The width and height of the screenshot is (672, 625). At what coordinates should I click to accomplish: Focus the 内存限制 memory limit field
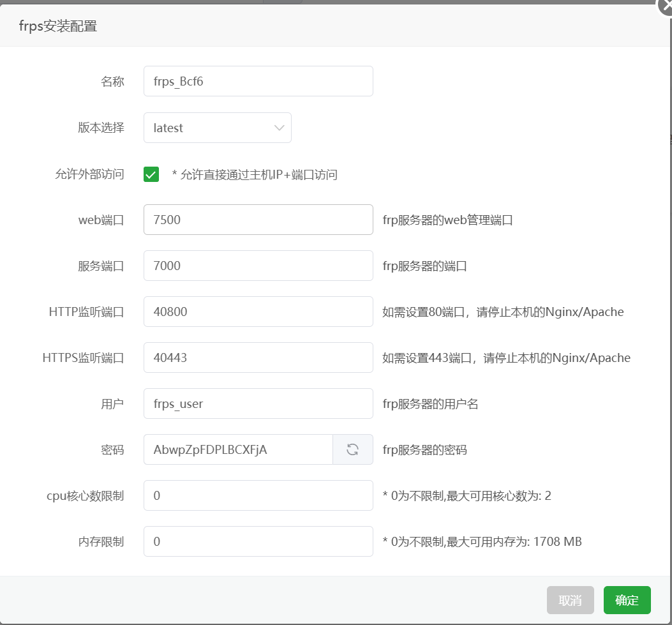258,541
